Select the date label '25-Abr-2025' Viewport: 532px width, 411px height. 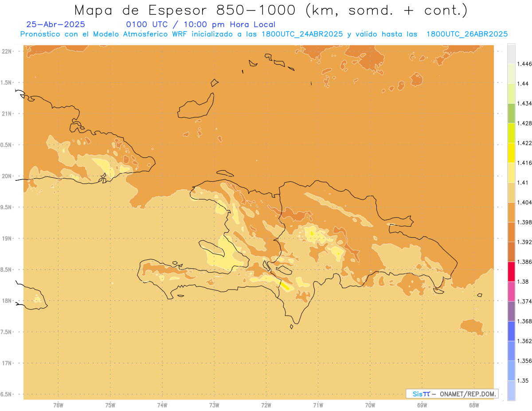56,24
